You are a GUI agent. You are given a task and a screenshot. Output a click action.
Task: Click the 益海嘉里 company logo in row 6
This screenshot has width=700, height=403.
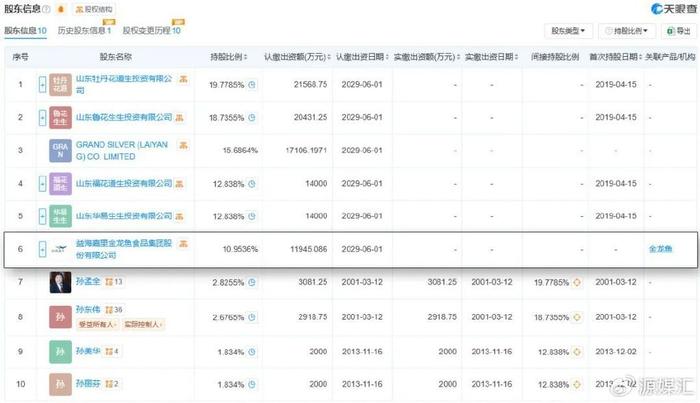(x=59, y=249)
